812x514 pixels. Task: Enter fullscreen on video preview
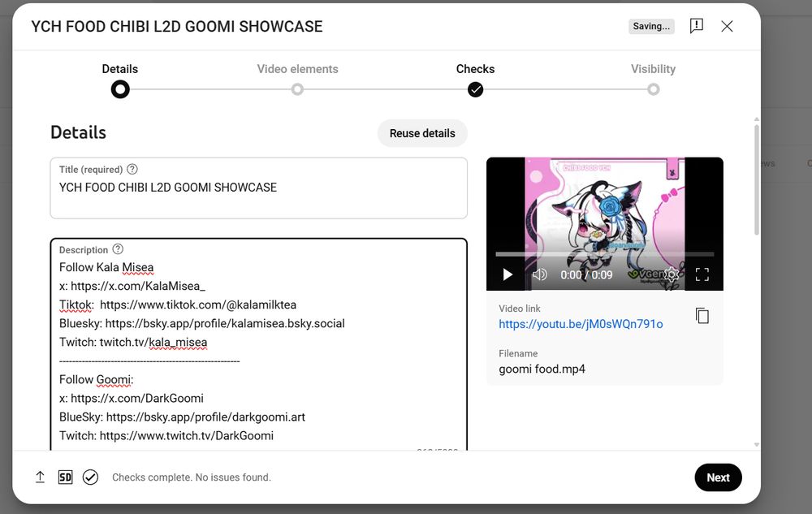click(x=702, y=274)
